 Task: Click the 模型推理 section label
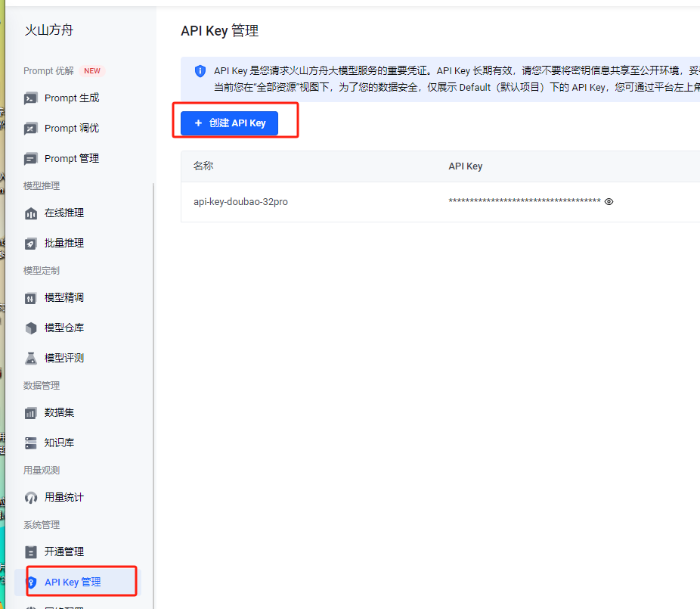point(42,186)
